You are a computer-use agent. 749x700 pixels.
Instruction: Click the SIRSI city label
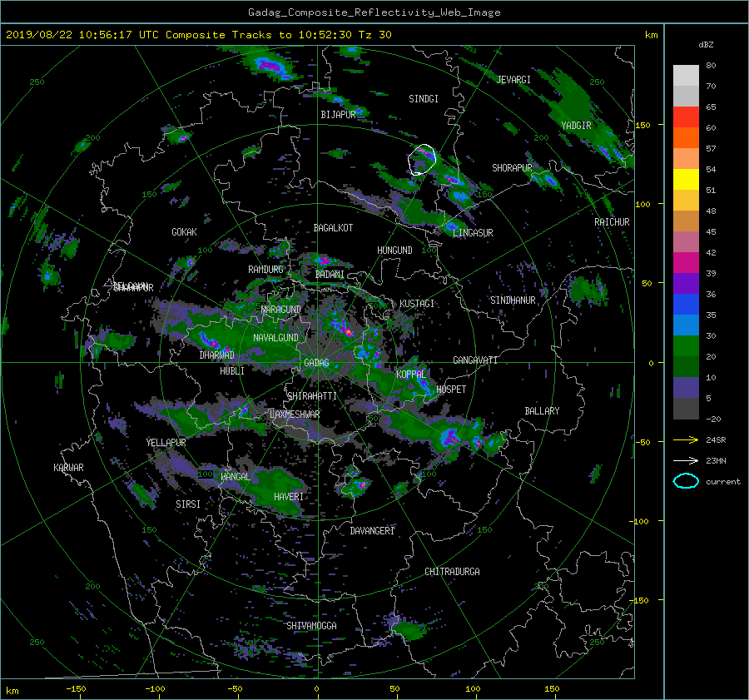pos(188,504)
